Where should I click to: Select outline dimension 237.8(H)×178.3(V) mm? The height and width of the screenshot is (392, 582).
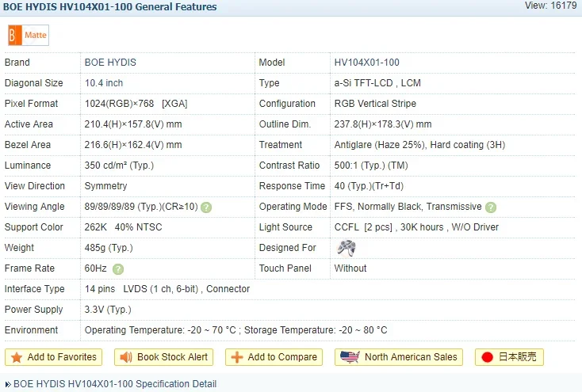coord(383,124)
